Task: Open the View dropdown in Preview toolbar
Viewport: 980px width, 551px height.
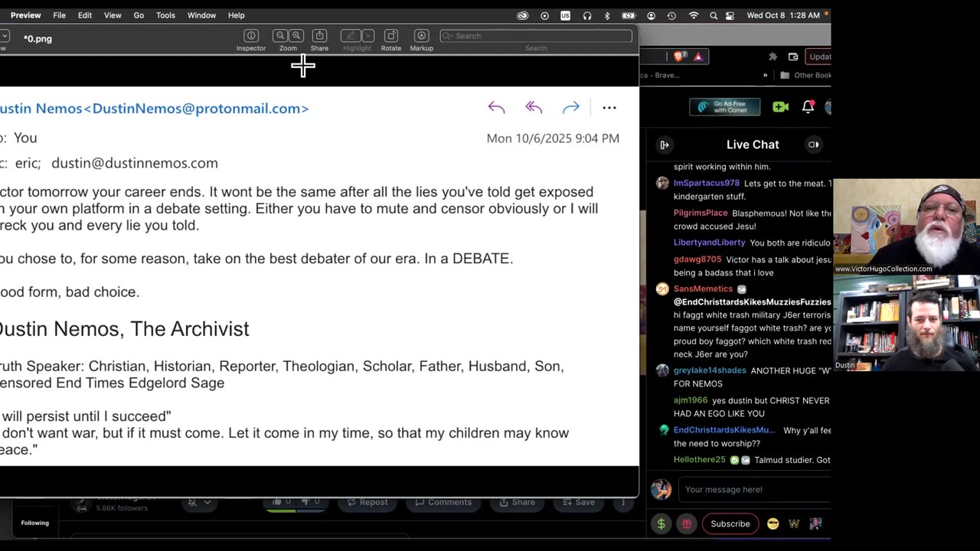Action: 4,36
